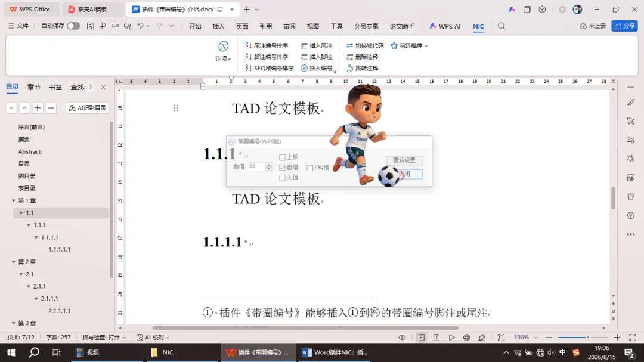The height and width of the screenshot is (362, 644).
Task: Click the web layout globe icon
Action: pos(466,338)
